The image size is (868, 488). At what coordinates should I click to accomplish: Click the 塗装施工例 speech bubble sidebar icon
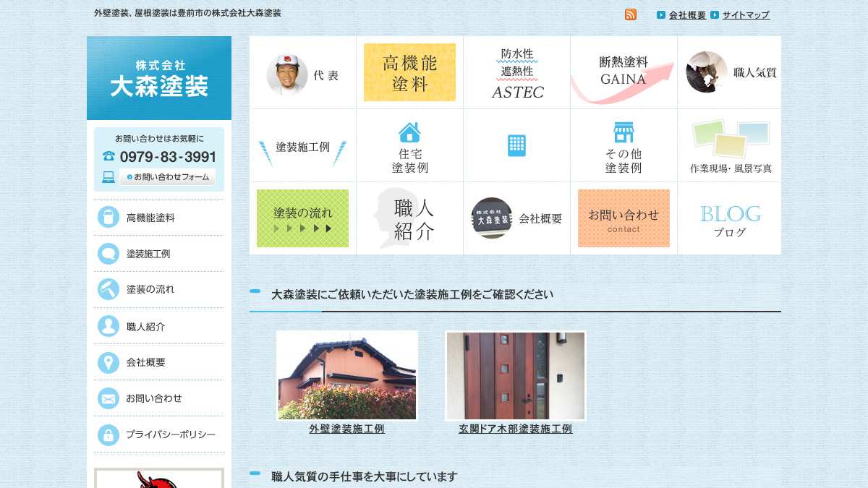109,253
